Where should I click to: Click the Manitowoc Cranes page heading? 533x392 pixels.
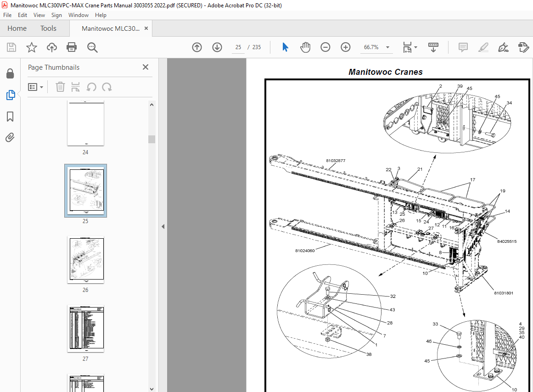point(386,72)
